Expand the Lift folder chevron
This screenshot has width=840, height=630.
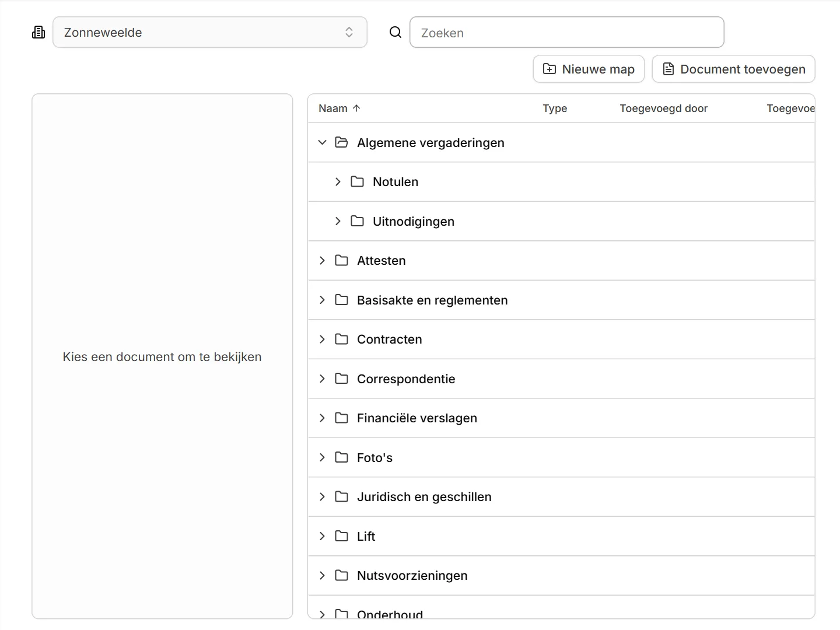coord(322,536)
